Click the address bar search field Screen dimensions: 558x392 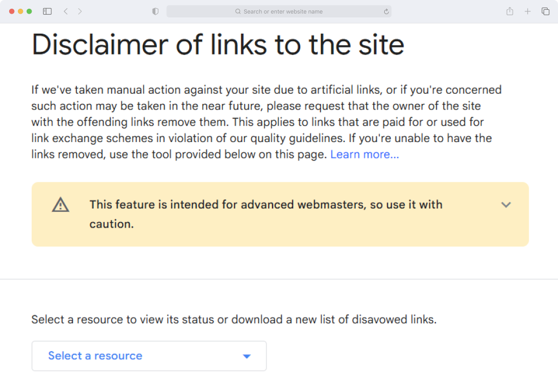point(278,11)
